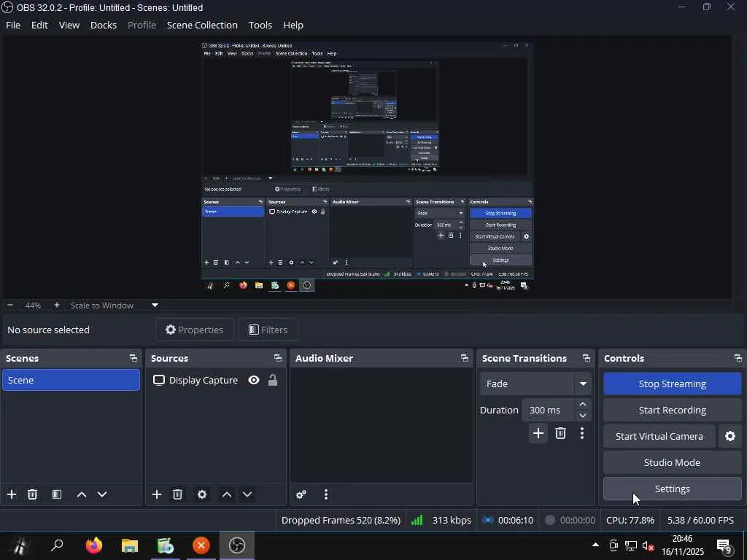Image resolution: width=747 pixels, height=560 pixels.
Task: Click Dropped Frames 520 (8.2%) status
Action: click(x=341, y=520)
